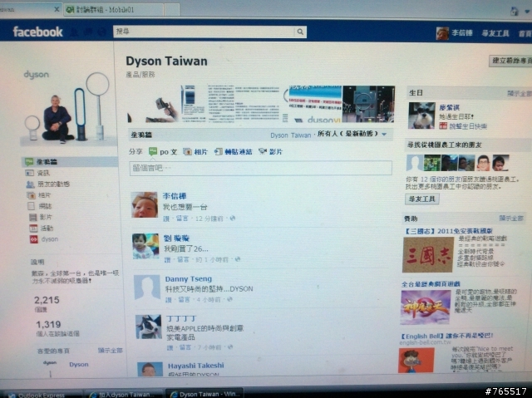
Task: Click the Dyson Taiwan wall filter link
Action: click(290, 135)
